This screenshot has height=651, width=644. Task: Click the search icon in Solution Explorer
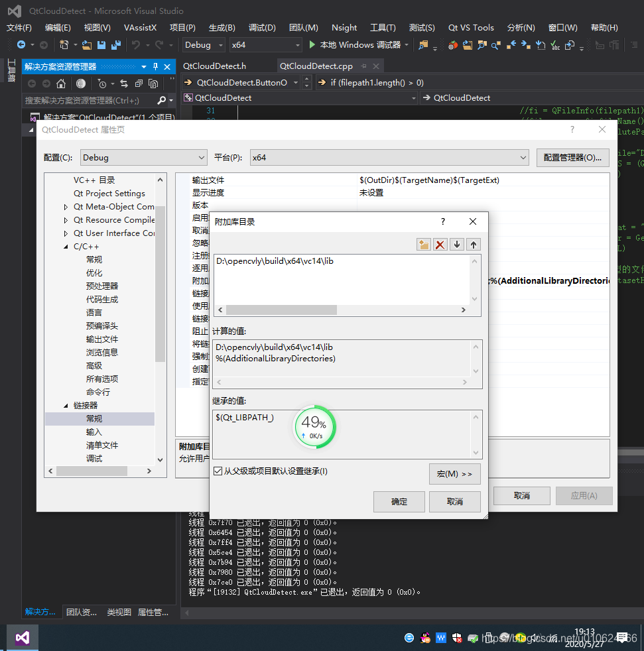[162, 99]
